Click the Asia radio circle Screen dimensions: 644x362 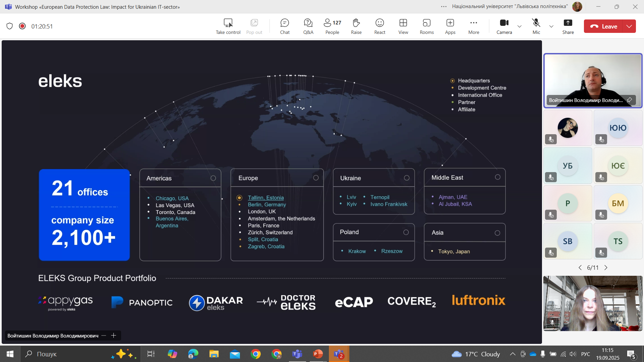pyautogui.click(x=497, y=233)
